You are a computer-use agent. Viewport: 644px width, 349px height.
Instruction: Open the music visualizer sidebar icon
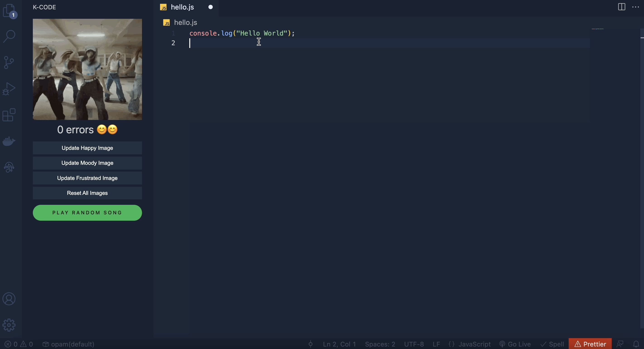9,167
